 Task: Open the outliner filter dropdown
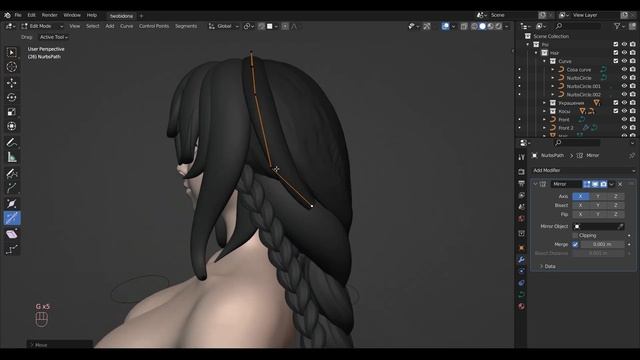(x=619, y=26)
